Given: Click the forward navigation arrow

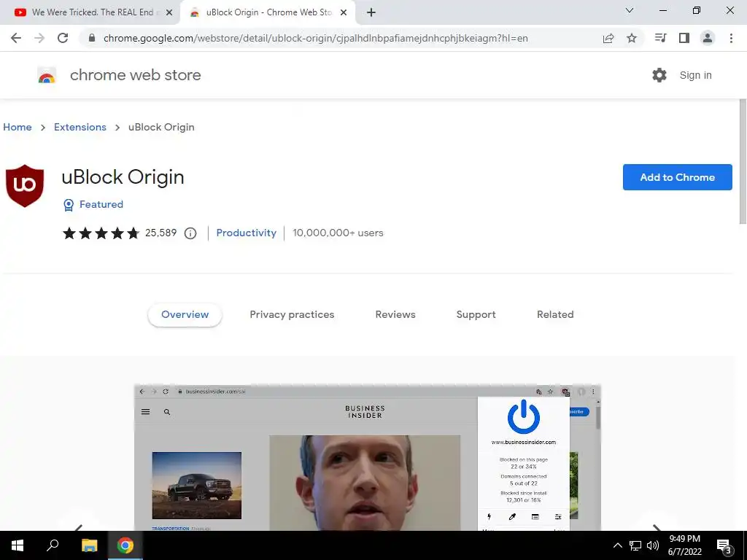Looking at the screenshot, I should point(39,38).
